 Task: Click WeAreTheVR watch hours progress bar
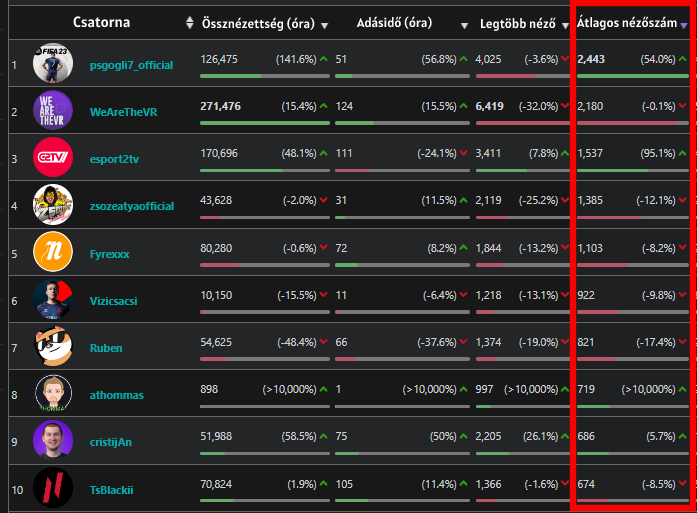264,122
